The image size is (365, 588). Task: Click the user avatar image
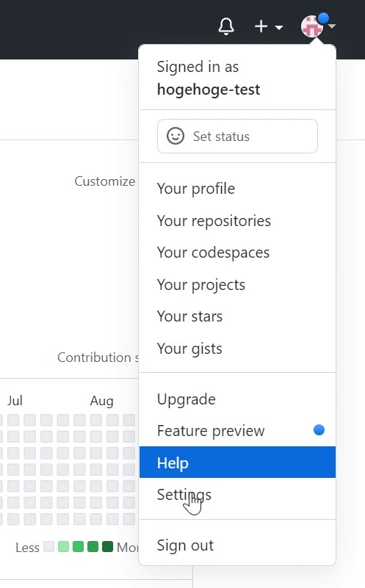point(312,26)
